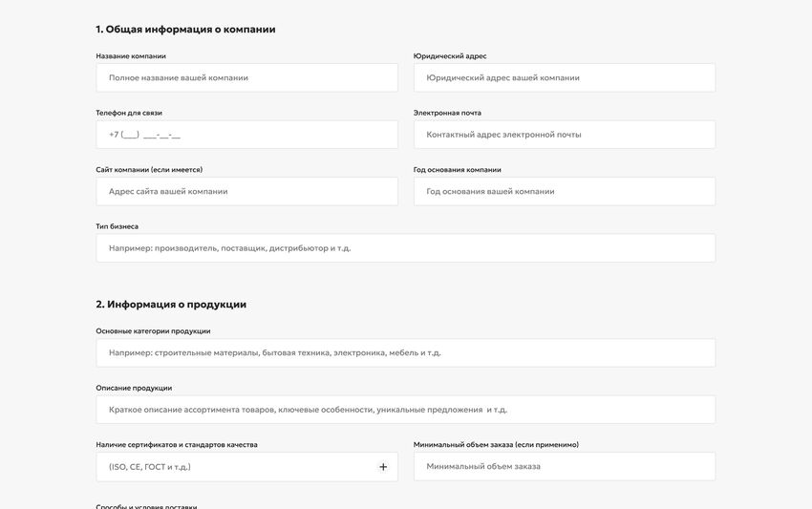Click the '1. Общая информация о компании' heading
This screenshot has width=812, height=509.
(x=185, y=30)
